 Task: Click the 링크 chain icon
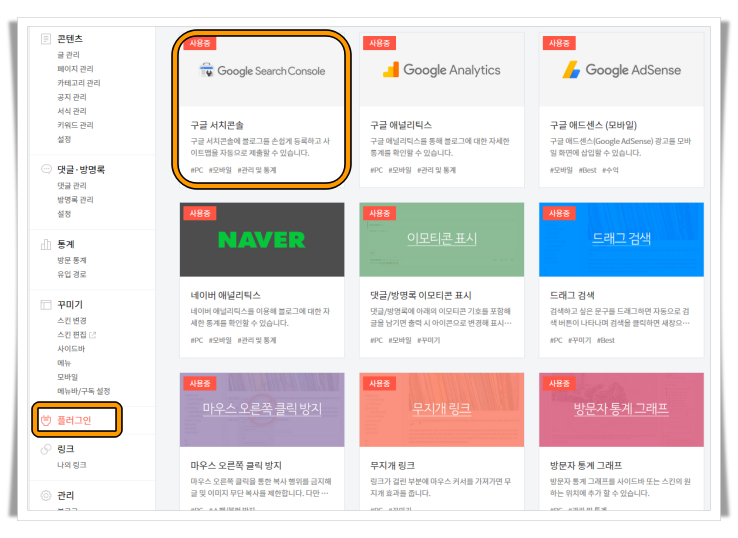pos(46,449)
